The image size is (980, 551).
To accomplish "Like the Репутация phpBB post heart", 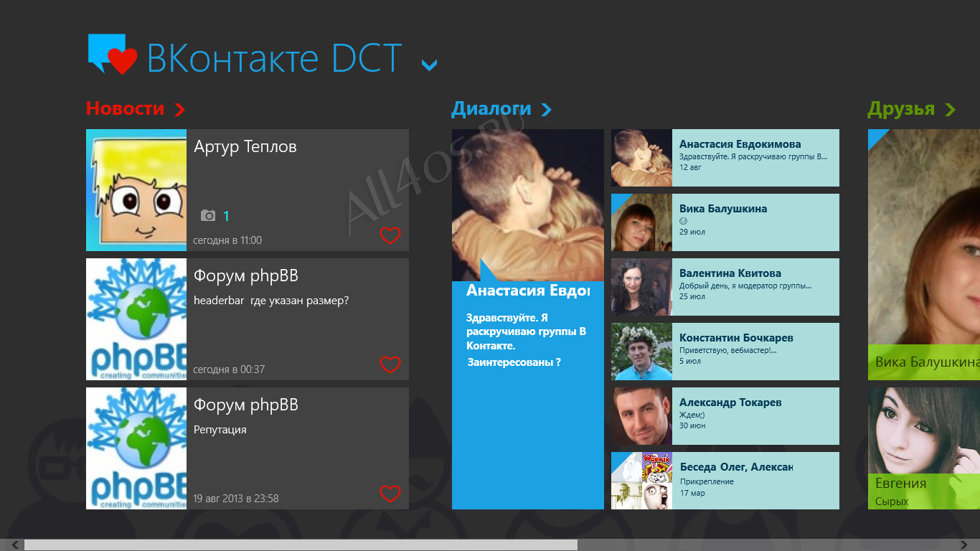I will click(390, 494).
